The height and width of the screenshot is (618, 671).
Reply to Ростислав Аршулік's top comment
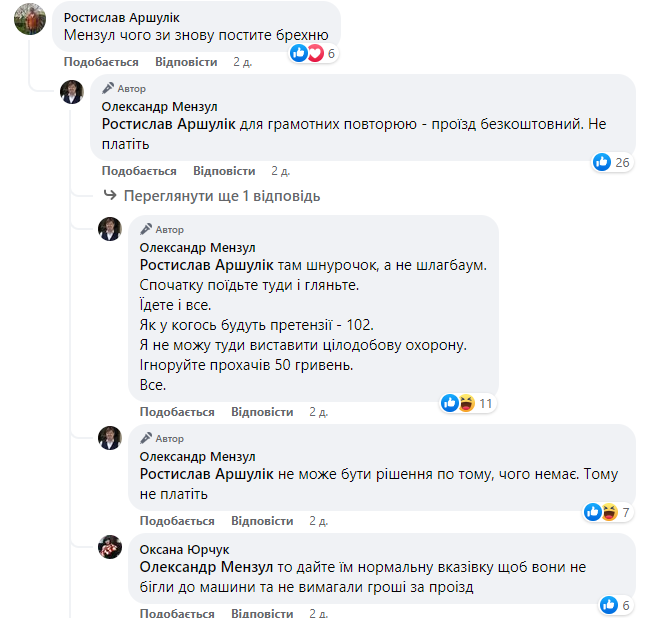click(186, 62)
